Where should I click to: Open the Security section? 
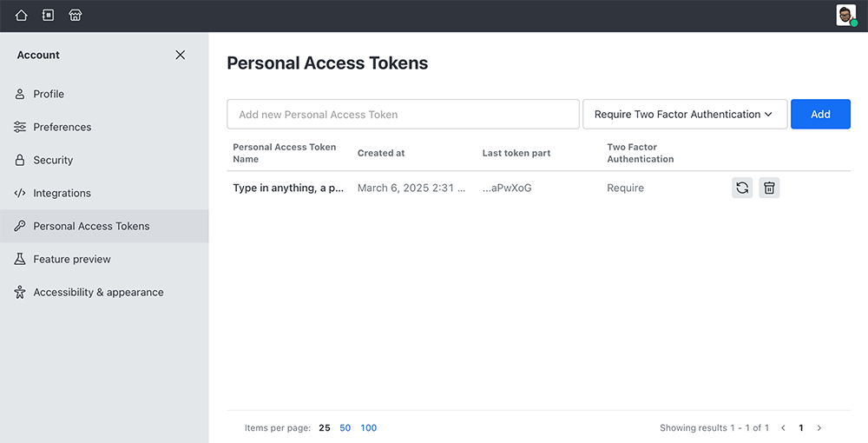pyautogui.click(x=104, y=160)
